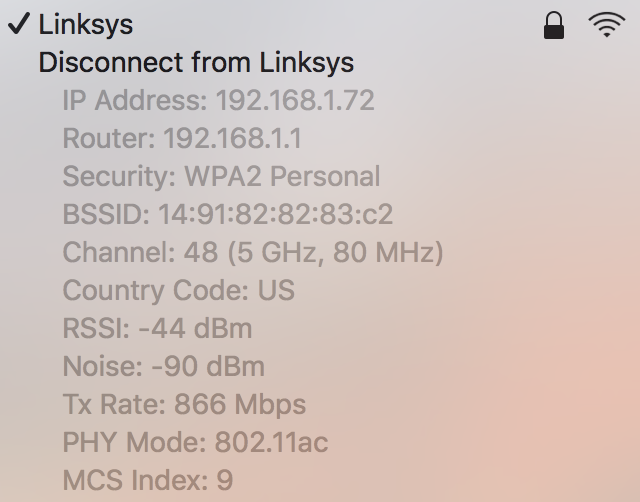Click the BSSID 14:91:82:82:83:c2 entry
This screenshot has height=502, width=640.
[x=228, y=214]
